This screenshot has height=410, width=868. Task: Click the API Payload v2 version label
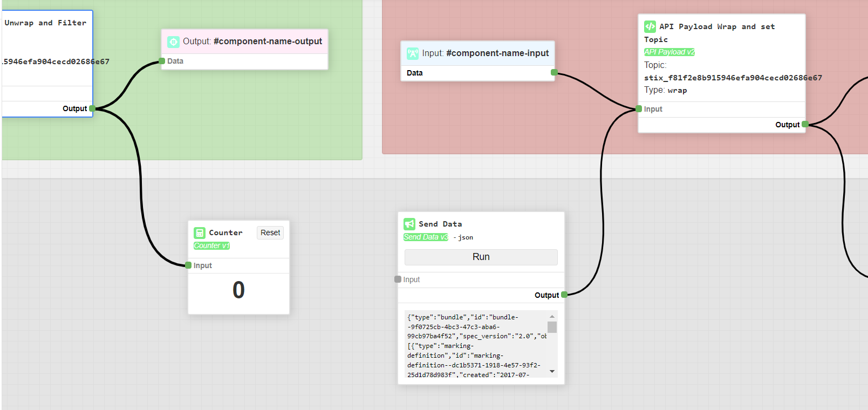click(x=669, y=52)
